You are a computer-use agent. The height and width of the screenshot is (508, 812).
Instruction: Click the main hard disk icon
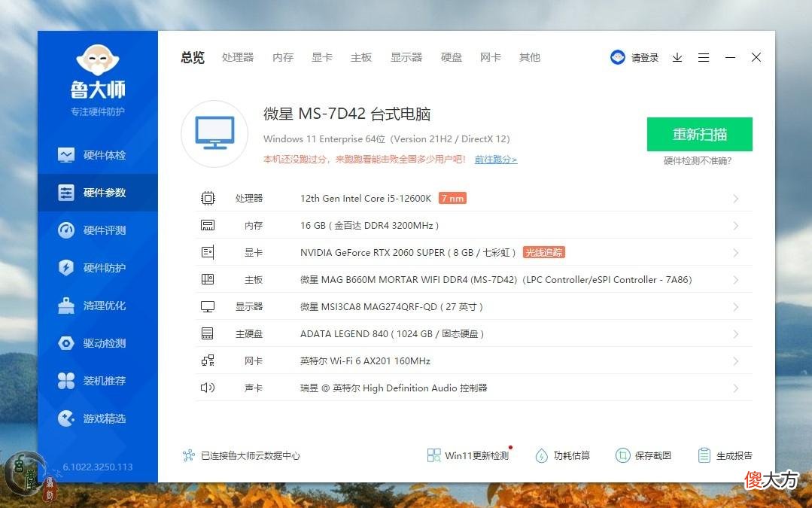[208, 333]
